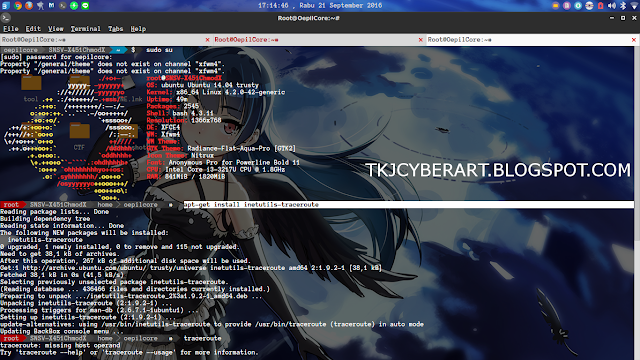Close the grey inactive Root@OepilCore tab

tap(207, 40)
